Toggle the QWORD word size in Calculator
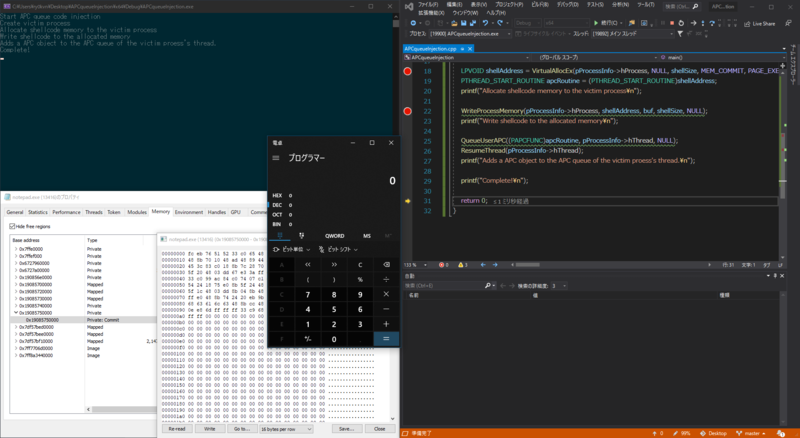The image size is (800, 438). [x=335, y=236]
